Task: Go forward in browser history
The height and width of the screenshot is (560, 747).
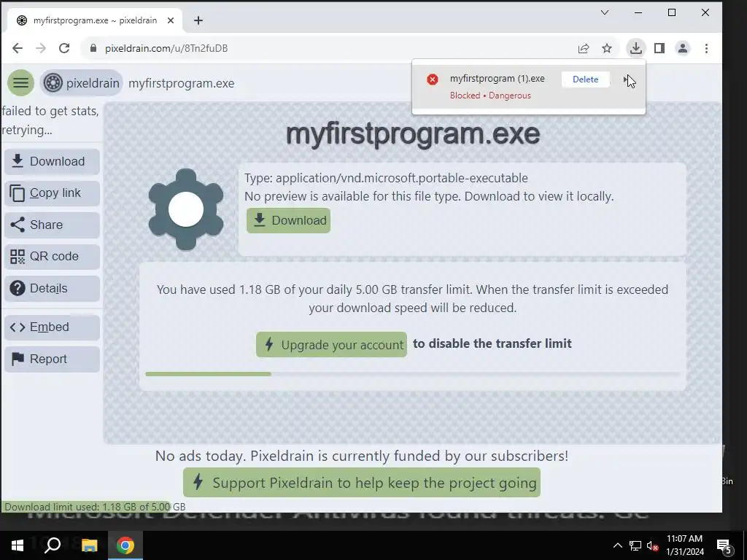Action: (x=41, y=48)
